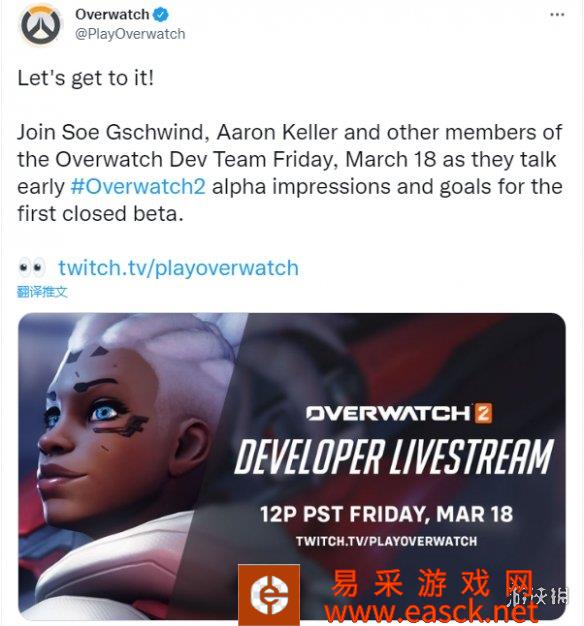Open the @PlayOverwatch handle link
Image resolution: width=584 pixels, height=626 pixels.
click(x=130, y=34)
